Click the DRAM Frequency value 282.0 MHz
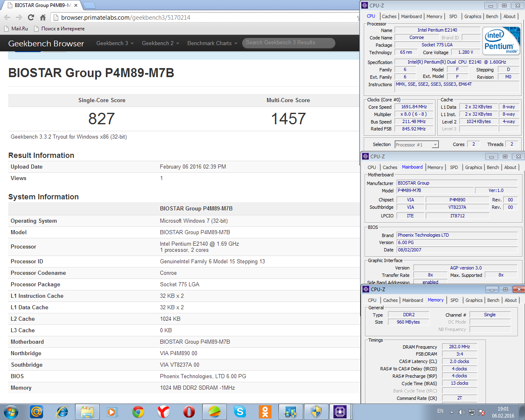The width and height of the screenshot is (525, 420). pos(459,347)
